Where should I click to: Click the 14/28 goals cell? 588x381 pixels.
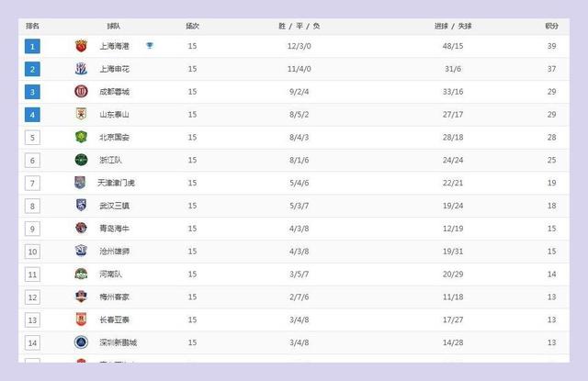point(453,342)
